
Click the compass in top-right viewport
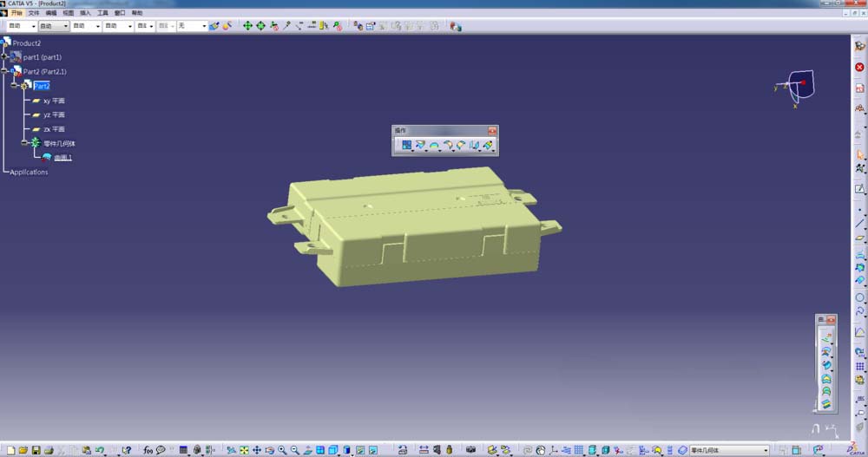pyautogui.click(x=797, y=88)
